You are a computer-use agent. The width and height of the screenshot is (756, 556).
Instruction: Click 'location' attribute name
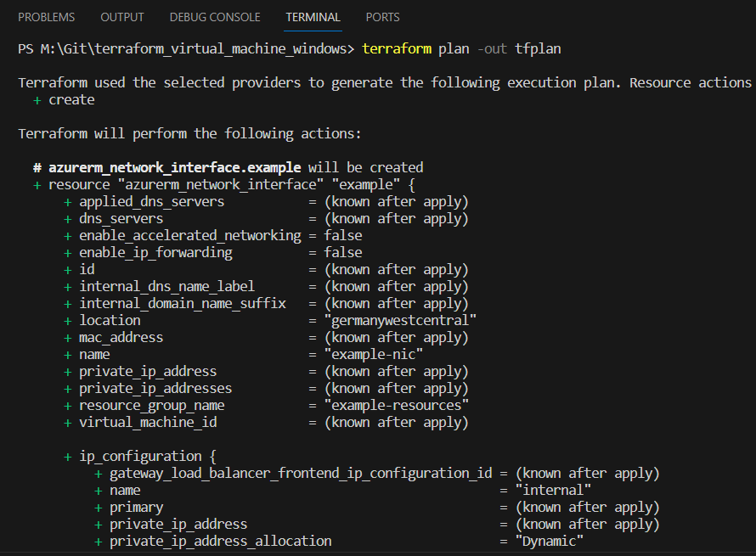point(110,320)
